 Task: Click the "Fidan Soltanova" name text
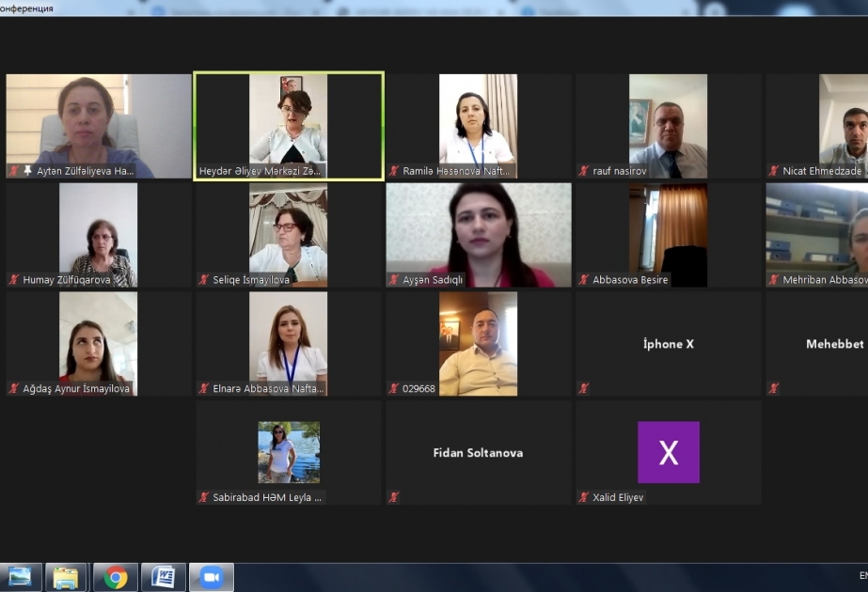[x=479, y=453]
